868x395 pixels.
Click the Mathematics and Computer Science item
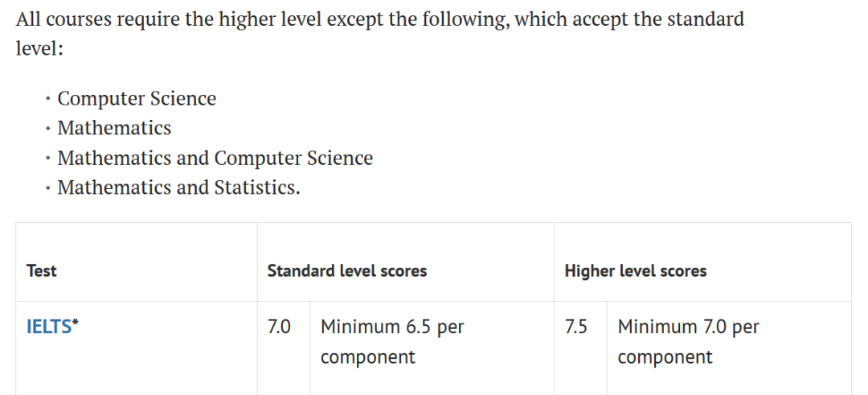click(x=215, y=158)
